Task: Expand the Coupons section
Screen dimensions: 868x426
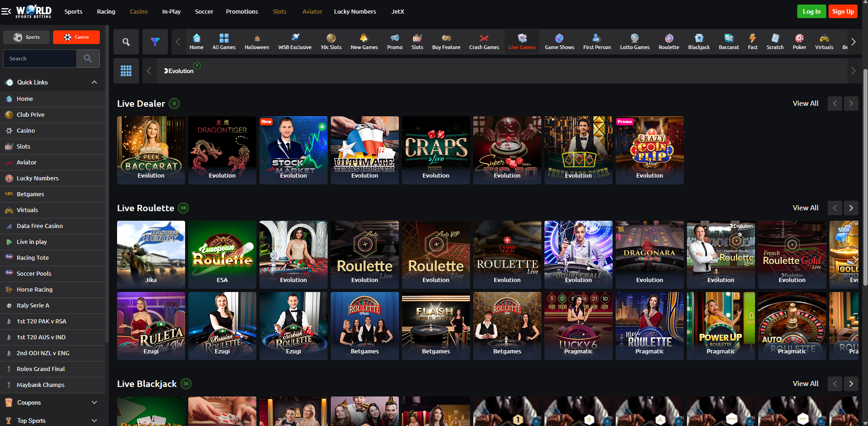Action: click(x=94, y=402)
